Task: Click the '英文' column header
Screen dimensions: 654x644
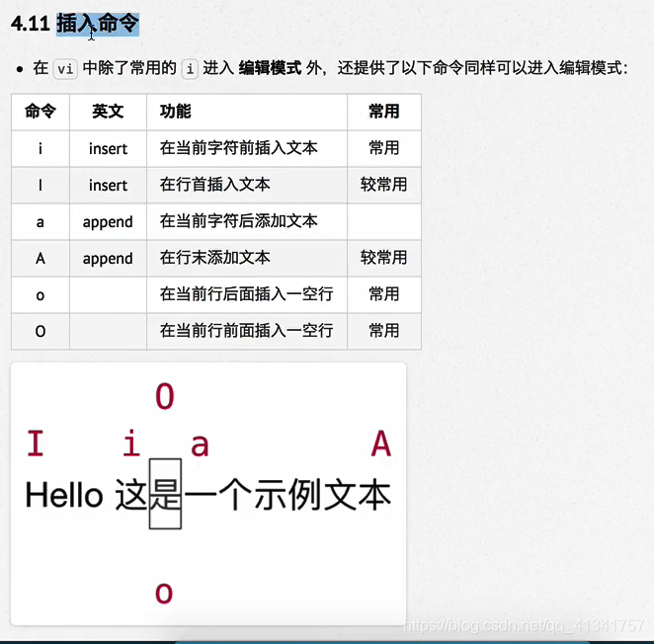Action: (108, 112)
